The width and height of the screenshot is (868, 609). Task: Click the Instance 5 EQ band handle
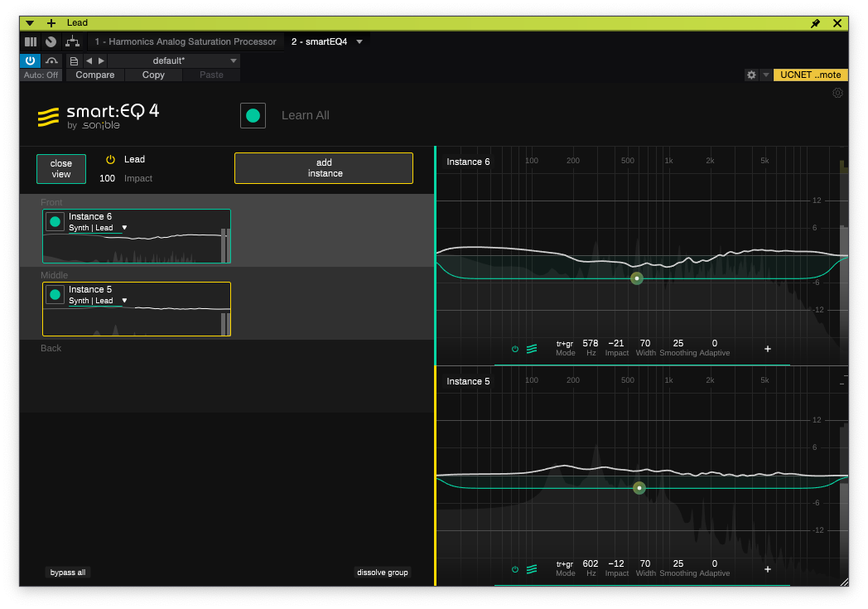click(639, 488)
